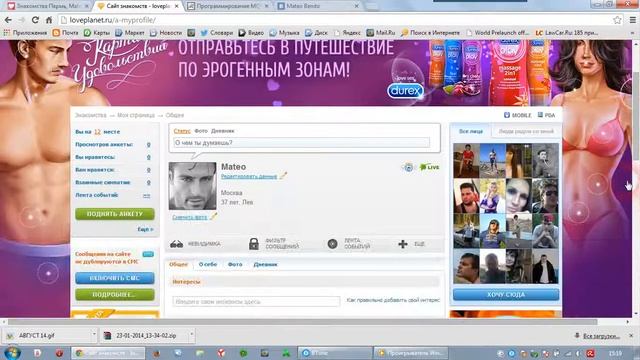640x360 pixels.
Task: Reload the page with the refresh icon
Action: point(35,20)
